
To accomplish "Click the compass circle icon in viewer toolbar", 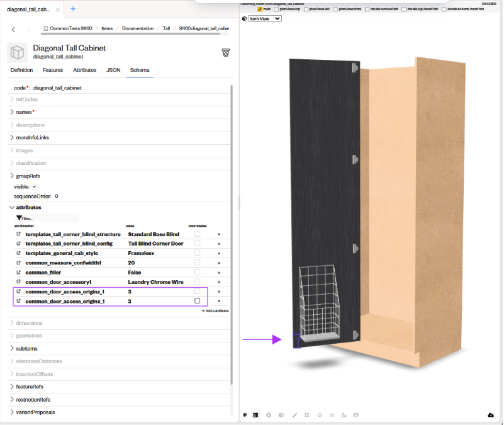I will [x=269, y=415].
